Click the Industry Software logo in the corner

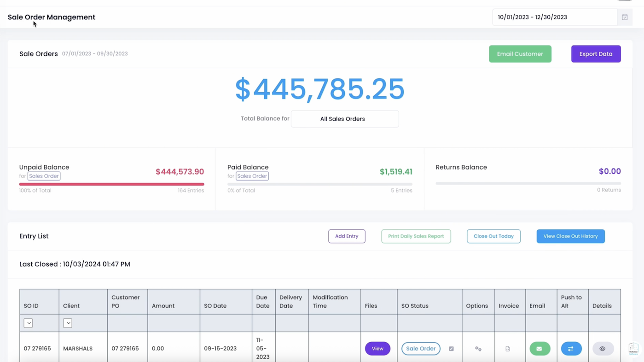[x=633, y=349]
